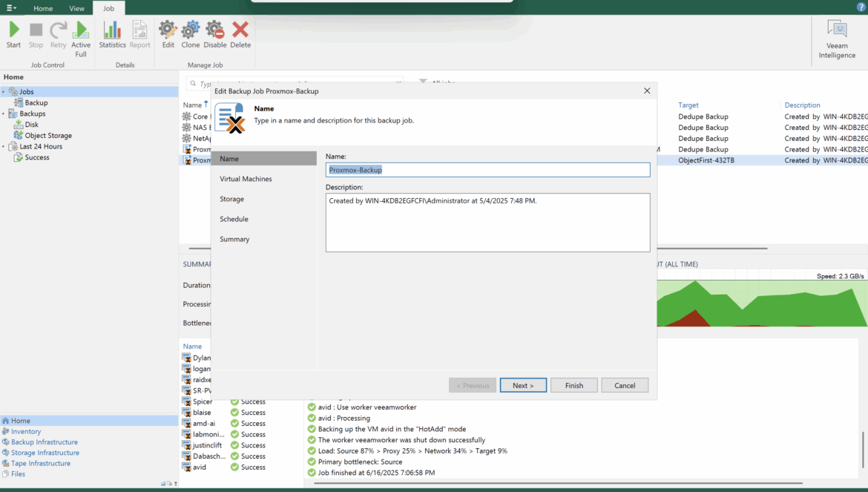Viewport: 868px width, 492px height.
Task: Select the ObjectFirst-432TB target cell
Action: point(706,160)
